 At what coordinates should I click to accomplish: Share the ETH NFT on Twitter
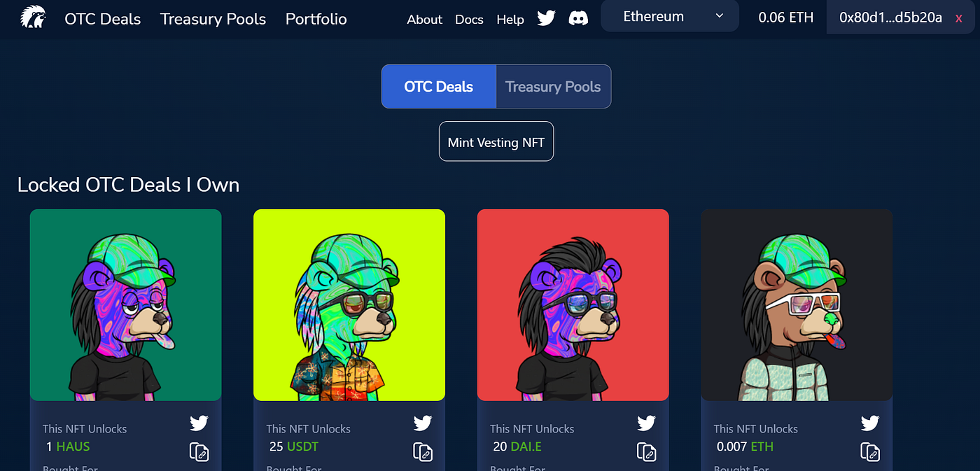click(x=870, y=423)
